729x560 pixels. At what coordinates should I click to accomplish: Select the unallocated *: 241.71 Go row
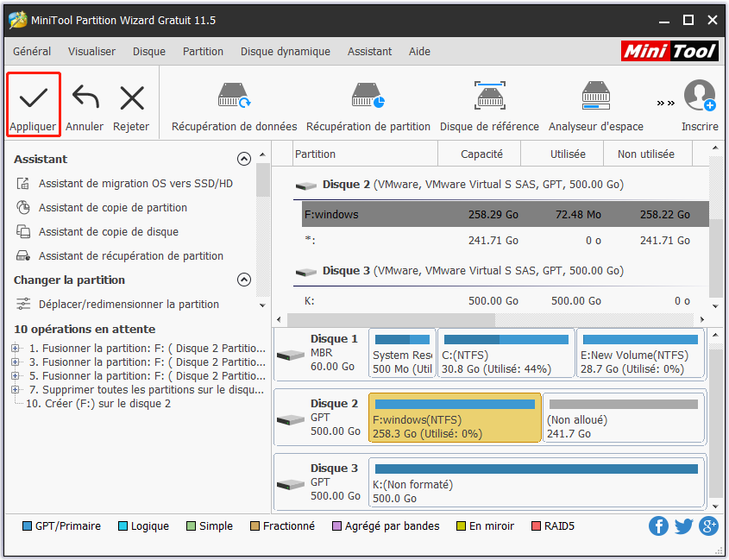[x=506, y=241]
